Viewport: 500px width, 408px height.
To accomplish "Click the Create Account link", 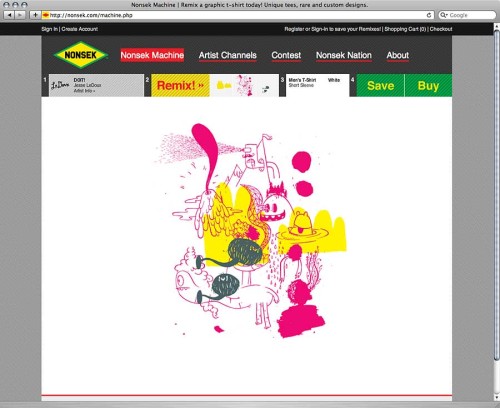I will click(x=80, y=29).
